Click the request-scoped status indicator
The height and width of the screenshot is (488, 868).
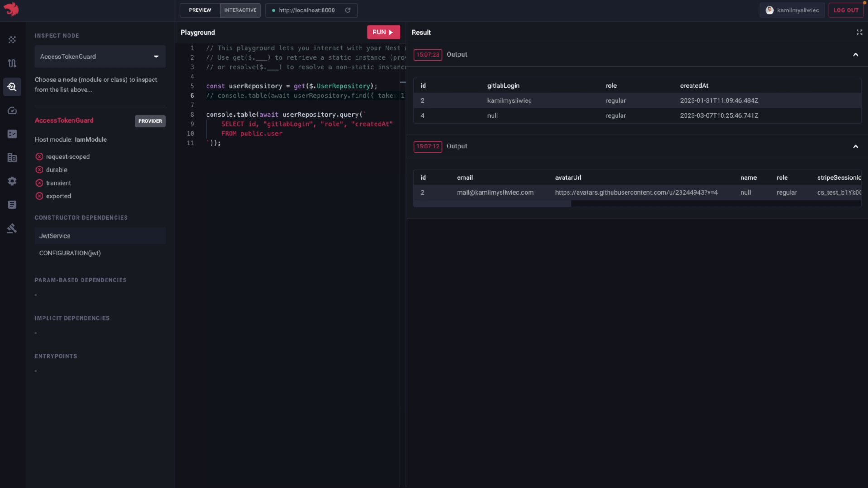(x=39, y=157)
